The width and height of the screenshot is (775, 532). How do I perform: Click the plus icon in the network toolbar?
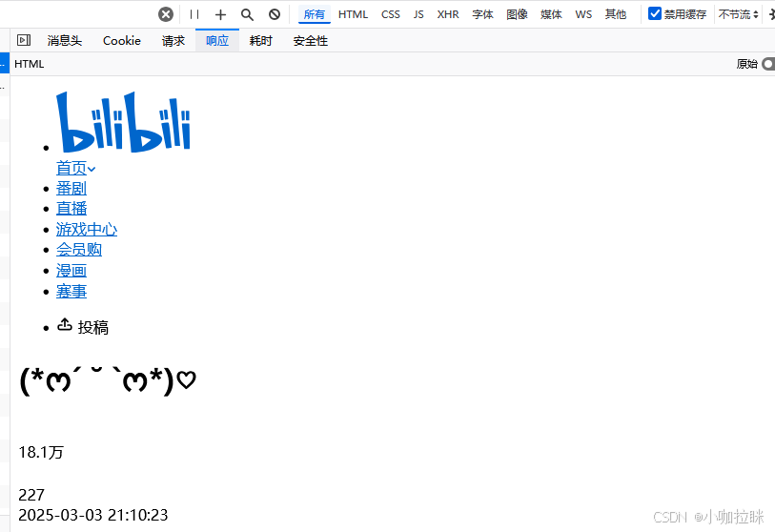pos(220,14)
